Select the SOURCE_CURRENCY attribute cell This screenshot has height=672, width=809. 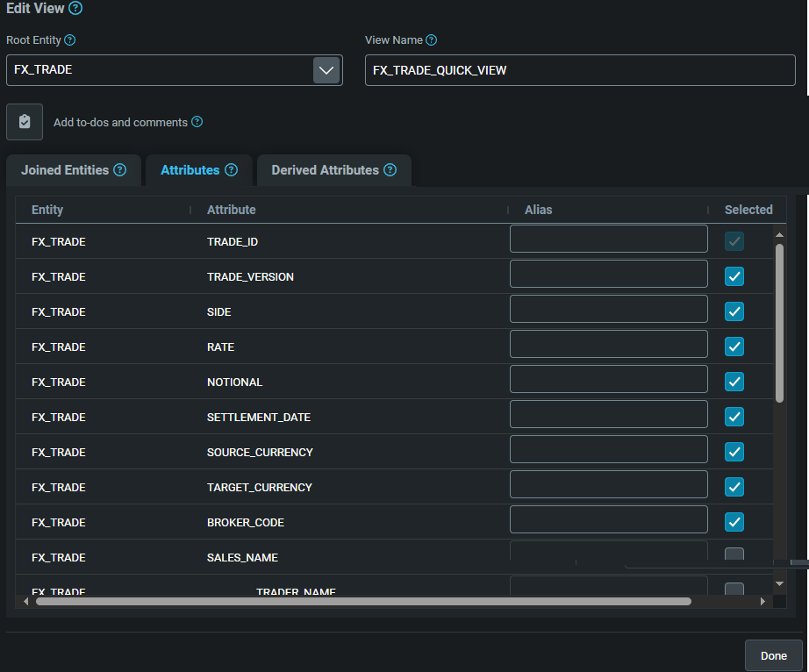260,452
